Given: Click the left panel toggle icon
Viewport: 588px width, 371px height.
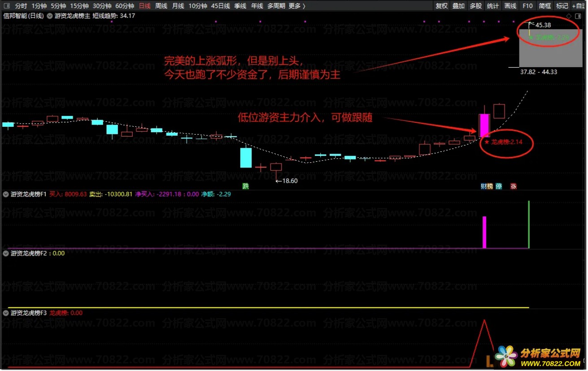Looking at the screenshot, I should click(x=6, y=6).
